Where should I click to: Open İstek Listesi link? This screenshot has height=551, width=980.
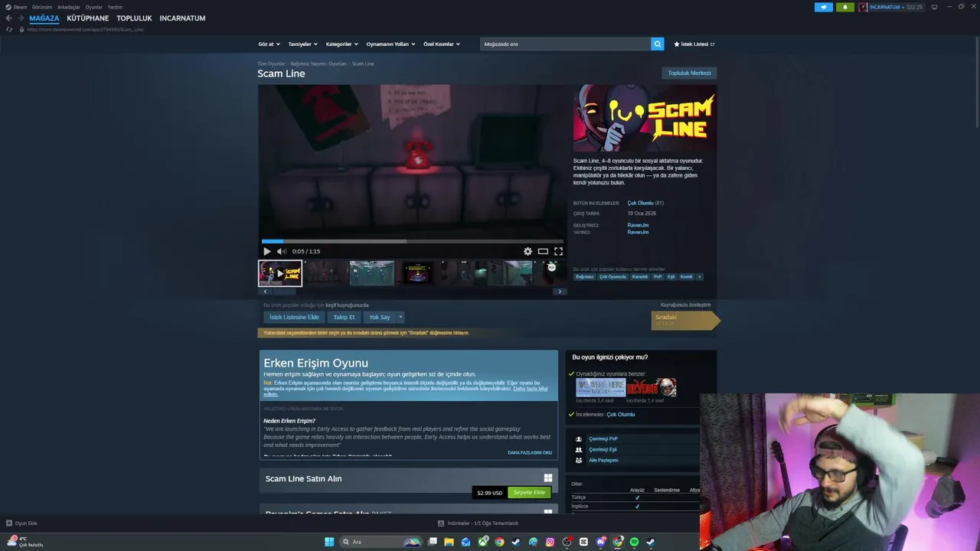click(x=694, y=44)
